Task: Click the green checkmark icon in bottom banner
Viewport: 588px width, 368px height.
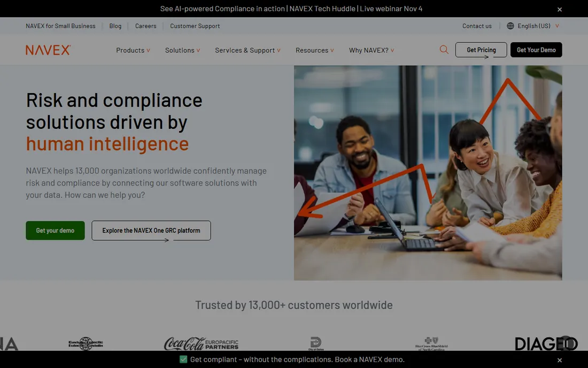Action: tap(183, 359)
